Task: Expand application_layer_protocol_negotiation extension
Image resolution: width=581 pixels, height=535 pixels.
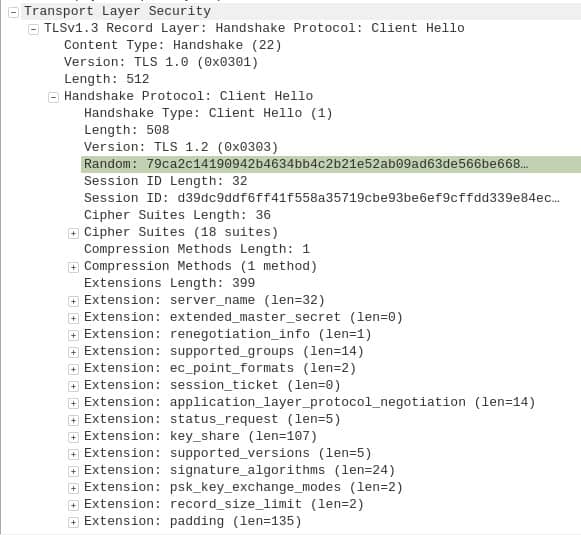Action: click(73, 403)
